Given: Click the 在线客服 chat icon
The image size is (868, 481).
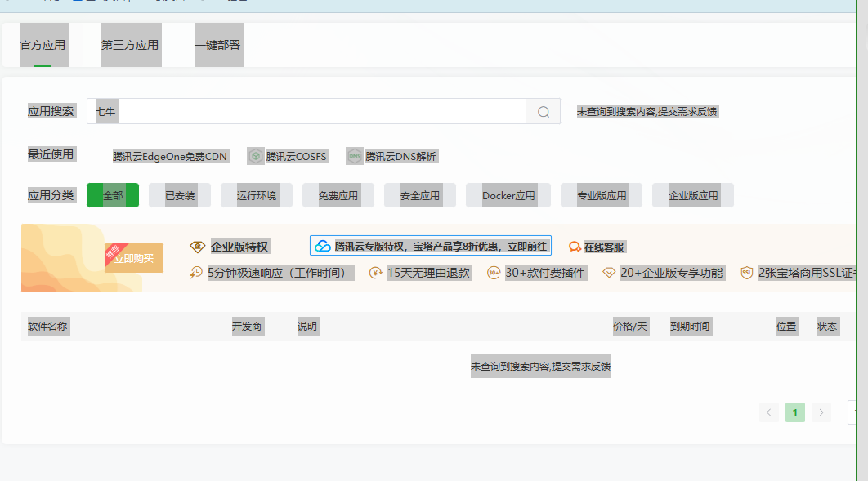Looking at the screenshot, I should [x=575, y=247].
